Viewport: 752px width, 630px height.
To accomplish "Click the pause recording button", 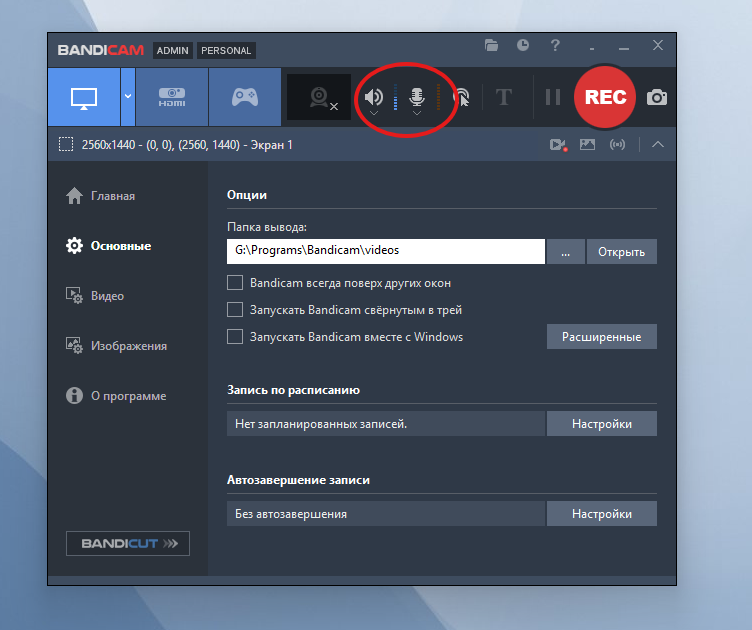I will pyautogui.click(x=553, y=97).
